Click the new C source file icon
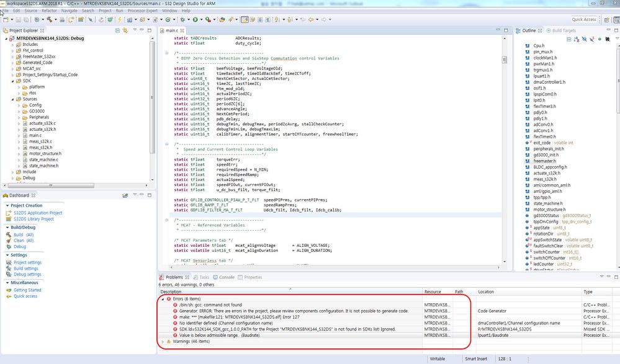This screenshot has height=364, width=620. click(155, 19)
